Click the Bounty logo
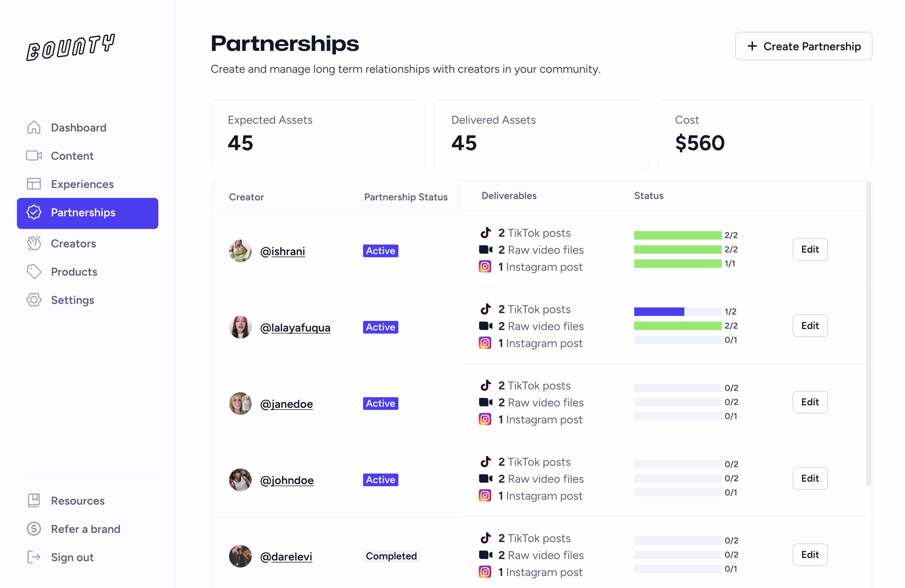Screen dimensions: 905x588 [x=70, y=47]
